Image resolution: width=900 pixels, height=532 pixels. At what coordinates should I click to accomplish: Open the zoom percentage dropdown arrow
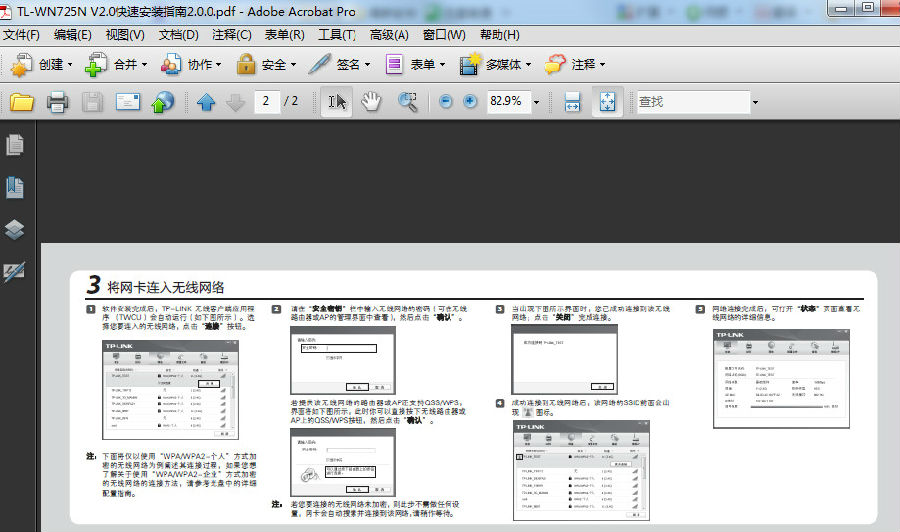click(536, 103)
